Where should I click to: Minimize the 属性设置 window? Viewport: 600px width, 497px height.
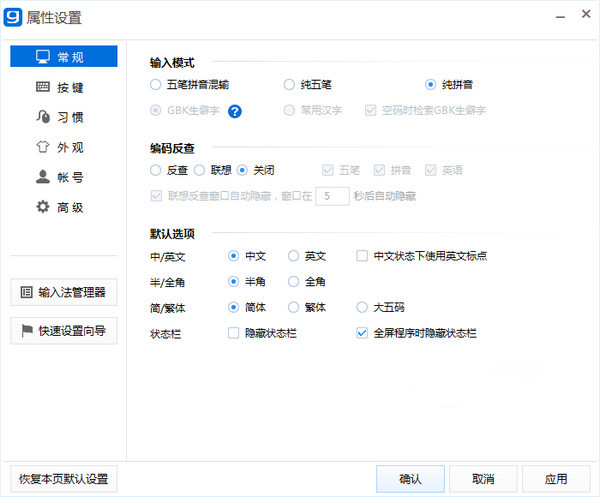[561, 17]
